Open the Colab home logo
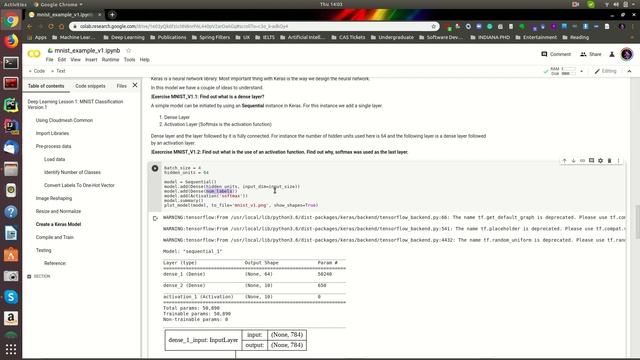The image size is (640, 360). (x=34, y=54)
